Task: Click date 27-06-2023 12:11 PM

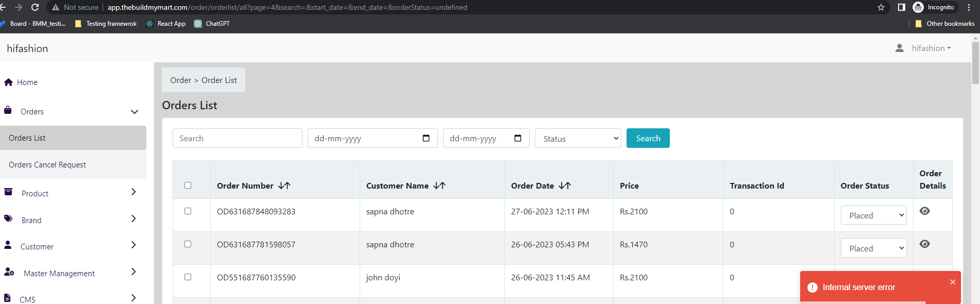Action: [x=550, y=212]
